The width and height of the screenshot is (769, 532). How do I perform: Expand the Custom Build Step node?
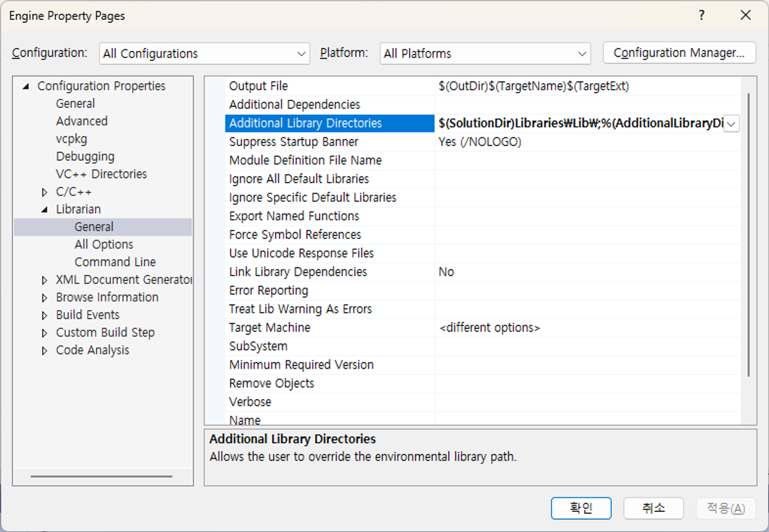coord(44,333)
